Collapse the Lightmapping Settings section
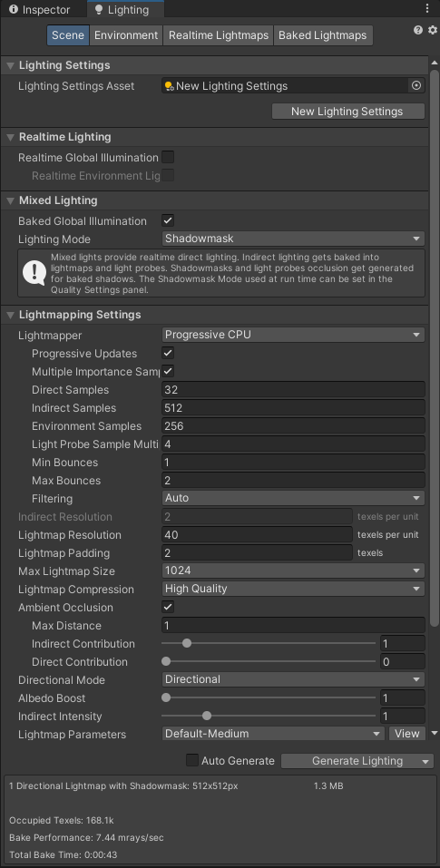The height and width of the screenshot is (868, 440). [x=10, y=315]
